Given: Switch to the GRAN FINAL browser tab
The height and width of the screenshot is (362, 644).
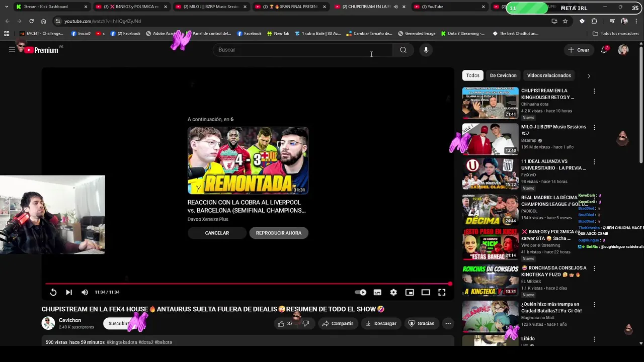Looking at the screenshot, I should tap(290, 7).
